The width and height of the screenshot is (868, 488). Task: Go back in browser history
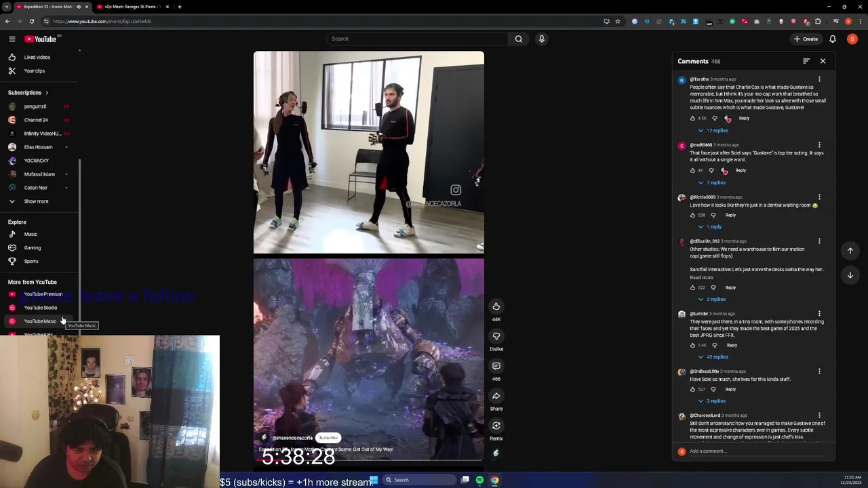pos(7,21)
